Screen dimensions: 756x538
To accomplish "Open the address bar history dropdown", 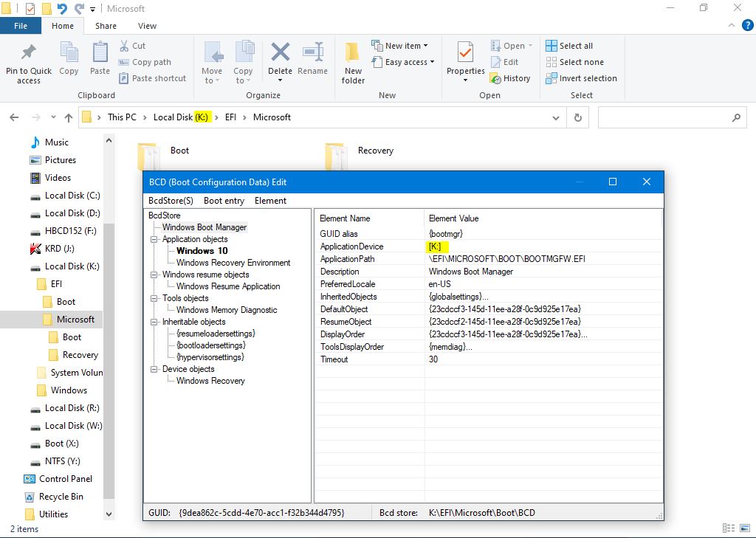I will pos(556,117).
